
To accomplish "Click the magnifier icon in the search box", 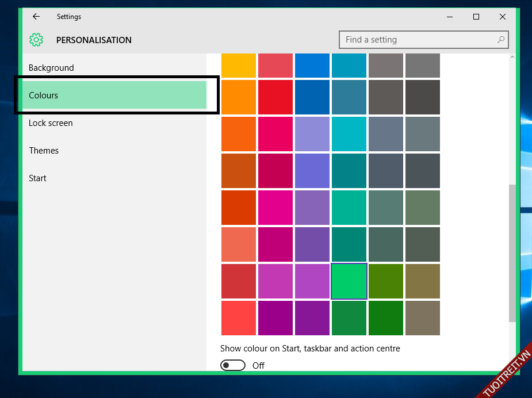I will [x=501, y=40].
